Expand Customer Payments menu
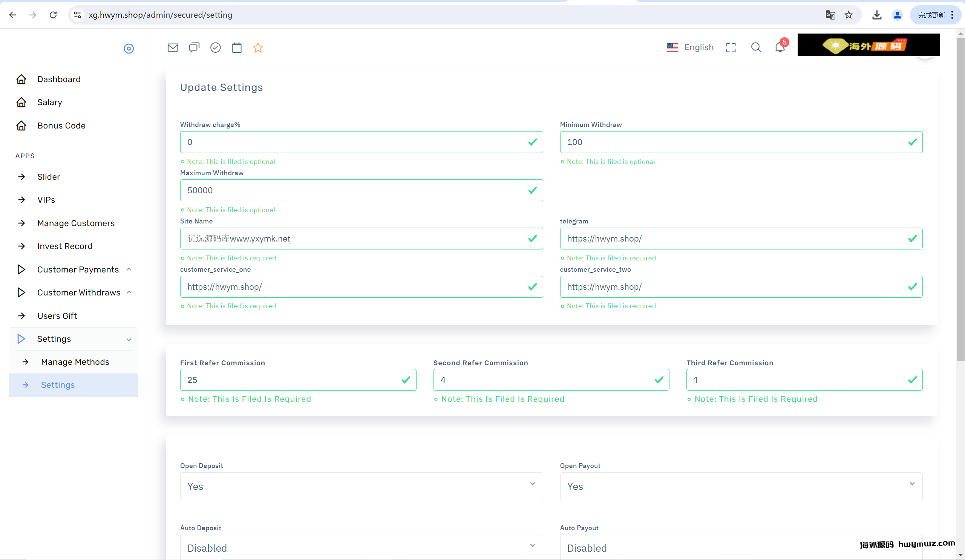This screenshot has height=560, width=965. coord(78,269)
